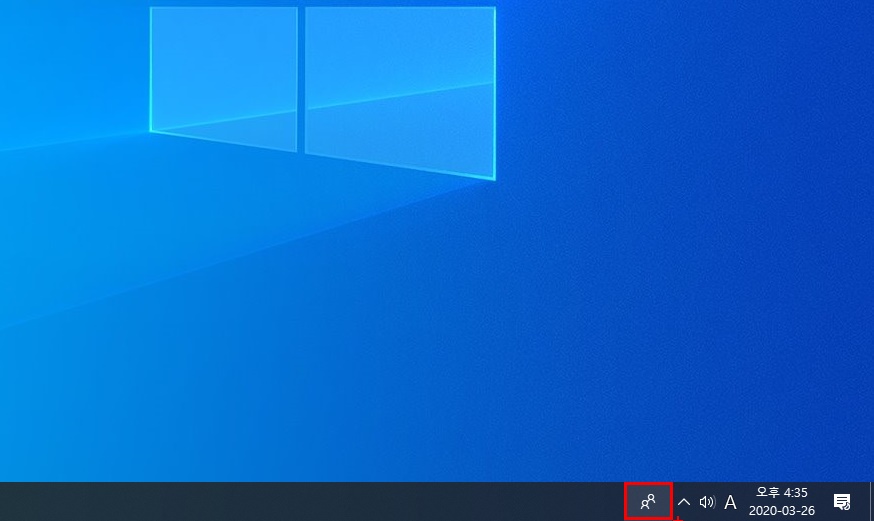
Task: Open the People icon on the taskbar
Action: coord(648,502)
